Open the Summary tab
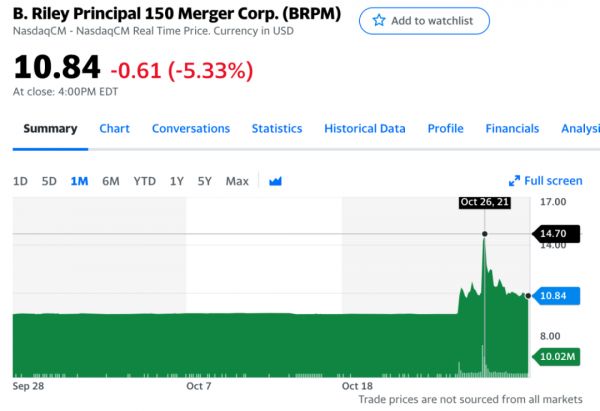Screen dimensions: 600x411 tap(50, 129)
